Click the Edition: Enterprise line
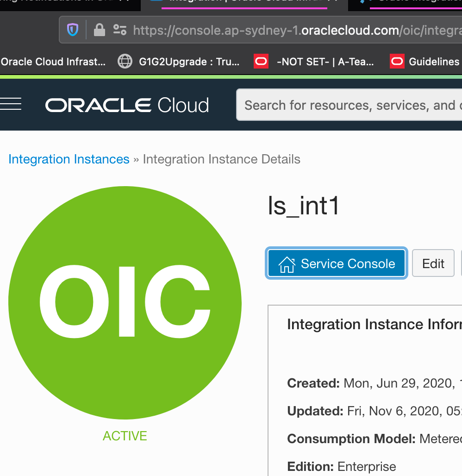The width and height of the screenshot is (462, 476). click(342, 467)
